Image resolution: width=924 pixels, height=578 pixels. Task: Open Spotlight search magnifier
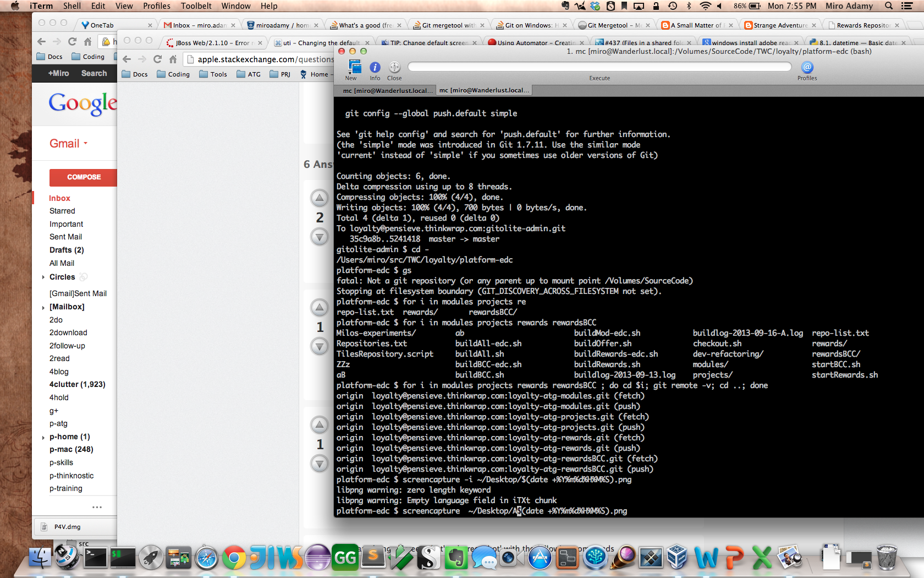[x=889, y=6]
